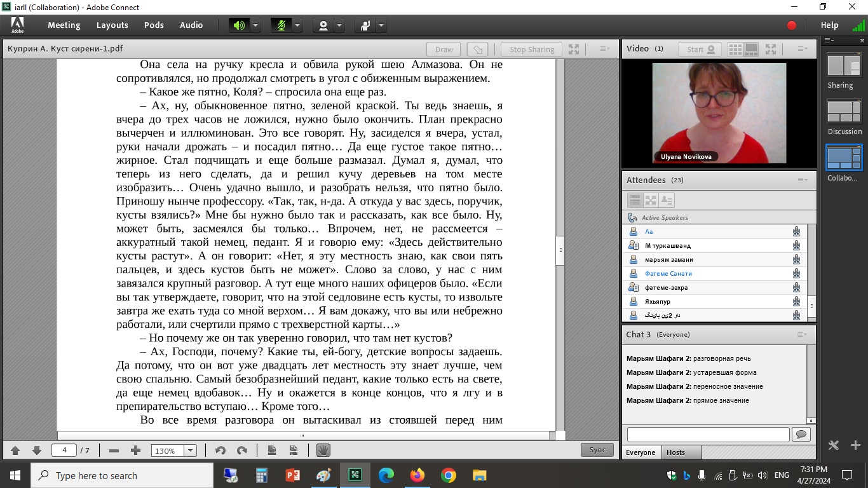Open the Help menu
Screen dimensions: 868x488
pyautogui.click(x=830, y=25)
